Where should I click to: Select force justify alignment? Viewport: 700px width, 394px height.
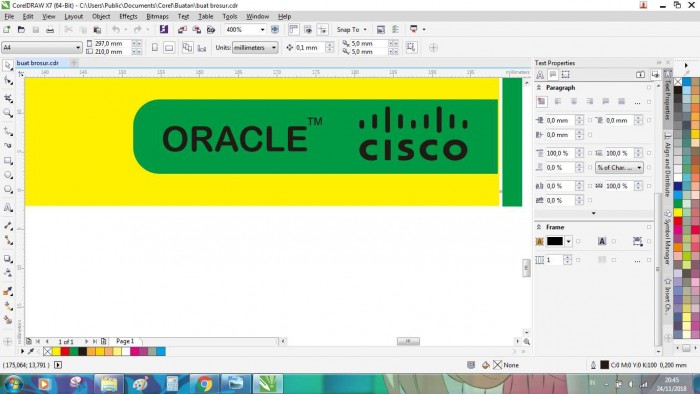pos(621,102)
